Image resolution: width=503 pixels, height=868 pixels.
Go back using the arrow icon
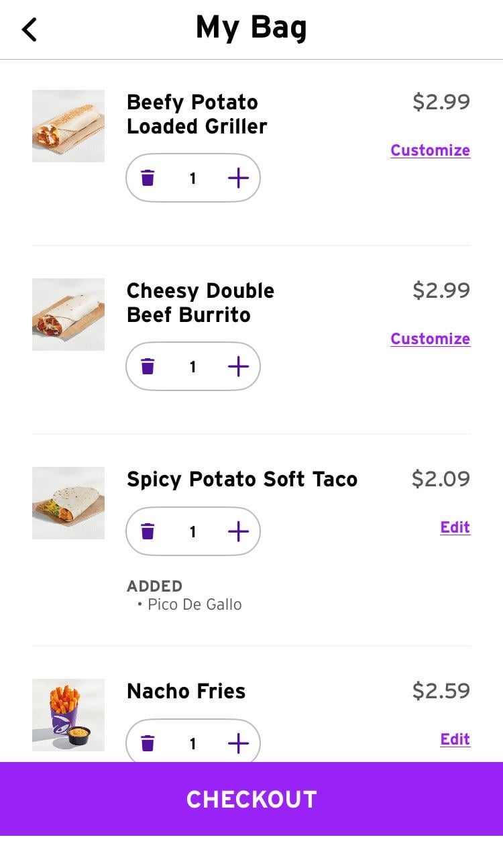30,30
